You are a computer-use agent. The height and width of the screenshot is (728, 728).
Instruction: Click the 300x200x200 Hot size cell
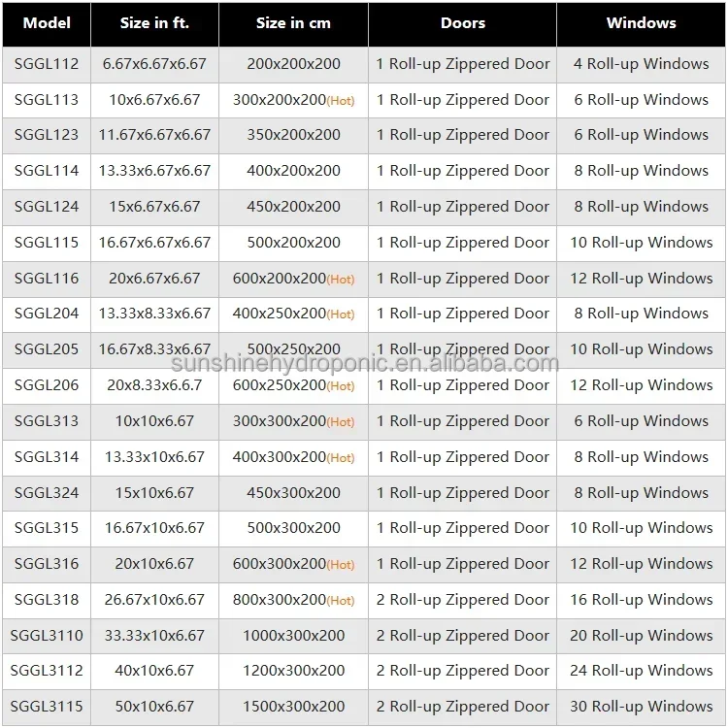click(x=293, y=100)
